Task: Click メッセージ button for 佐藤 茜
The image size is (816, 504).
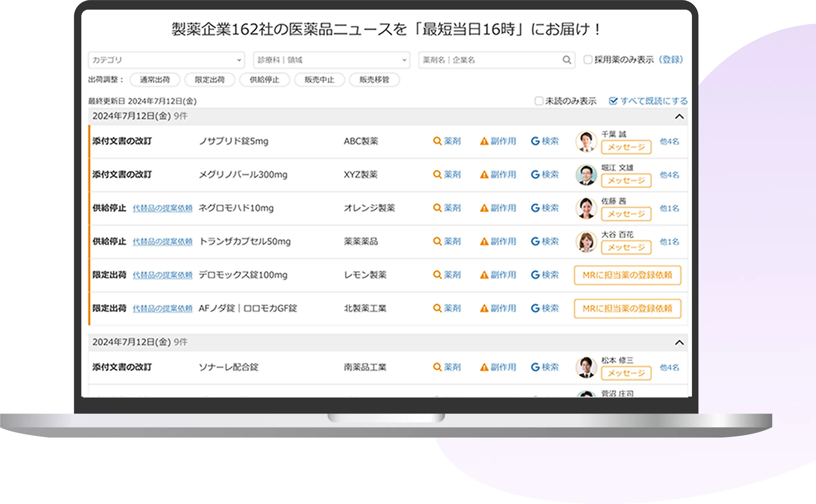Action: [626, 214]
